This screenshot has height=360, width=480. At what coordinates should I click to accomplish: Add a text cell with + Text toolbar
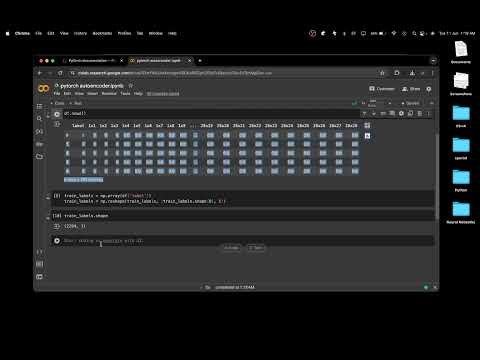(x=76, y=103)
